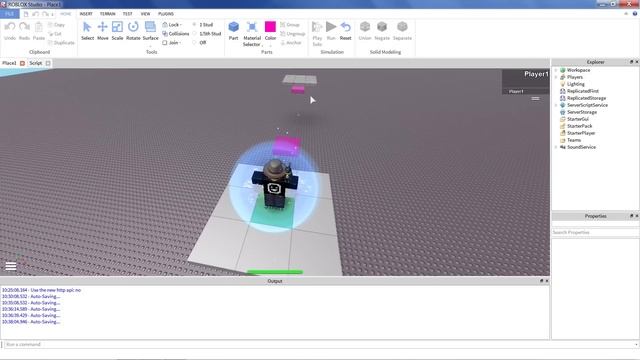Close the Explorer panel
This screenshot has height=360, width=640.
coord(637,62)
